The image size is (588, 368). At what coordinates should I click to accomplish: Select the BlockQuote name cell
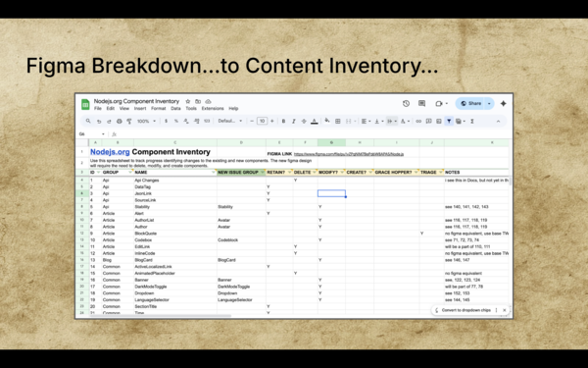click(x=175, y=234)
